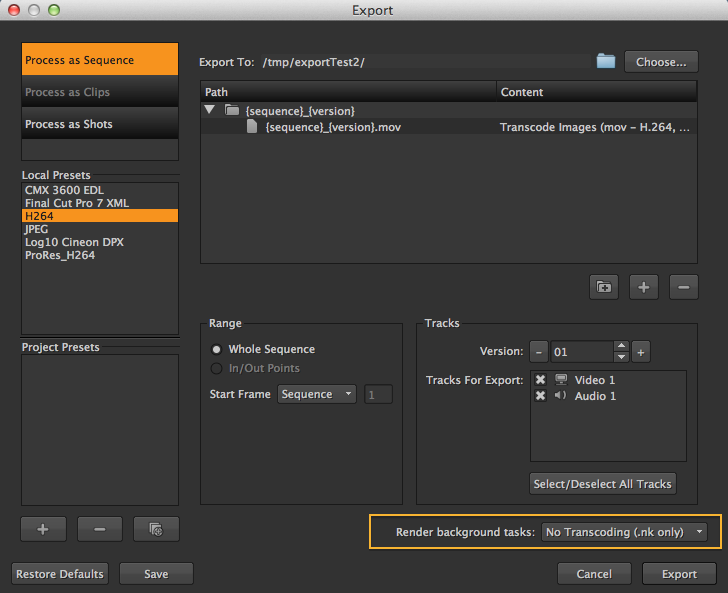Collapse the {sequence}_{version} folder tree

(210, 110)
